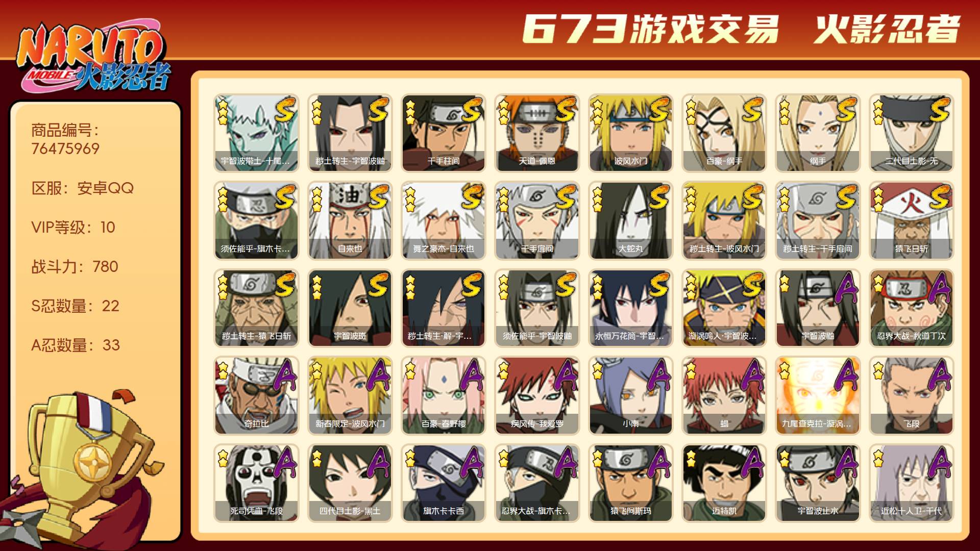Click the 小南 character card

point(630,396)
